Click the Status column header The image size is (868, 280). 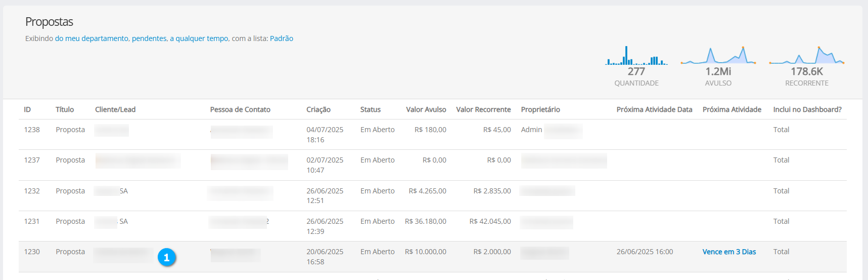tap(371, 109)
